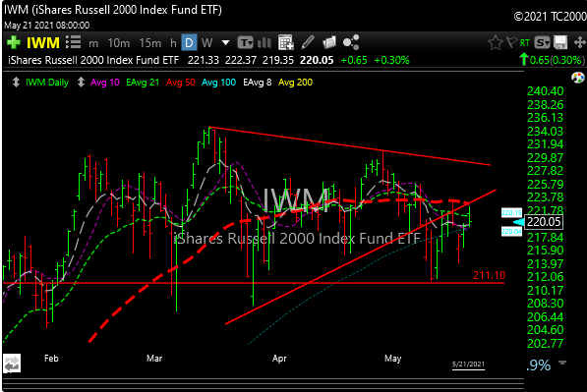
Task: Select the pencil drawing tools icon
Action: [308, 42]
